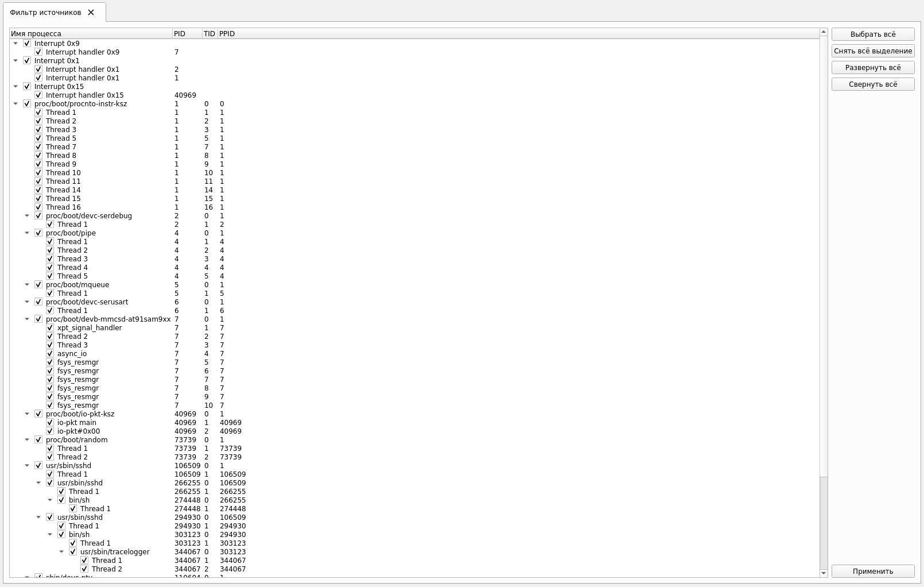
Task: Collapse the usr/sbin/tracelogger node
Action: click(61, 552)
